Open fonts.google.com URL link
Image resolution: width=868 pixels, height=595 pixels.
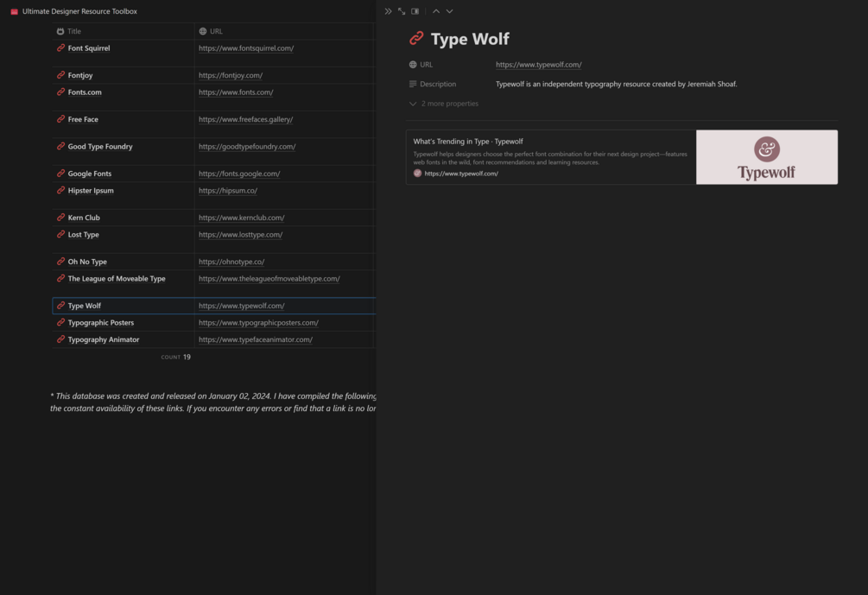click(239, 174)
